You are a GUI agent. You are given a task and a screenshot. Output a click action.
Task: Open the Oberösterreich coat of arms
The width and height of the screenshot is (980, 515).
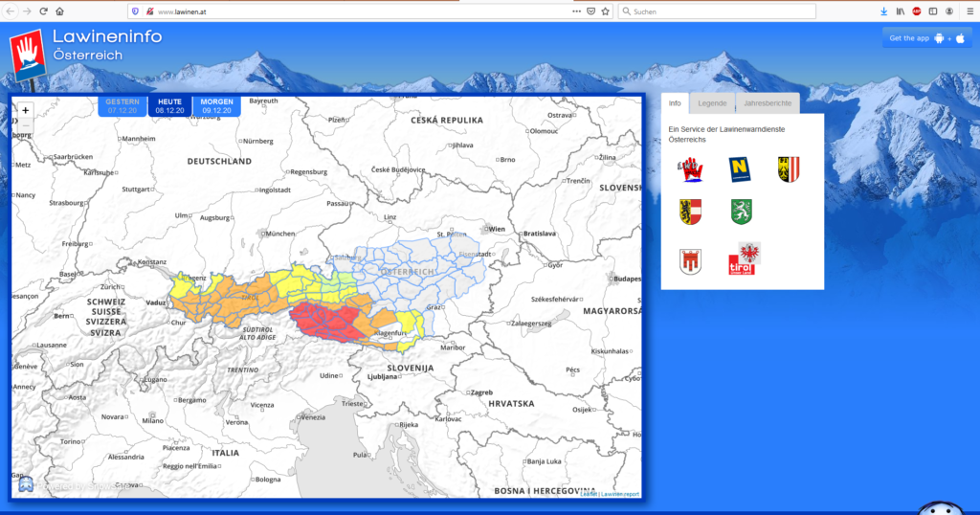[789, 169]
